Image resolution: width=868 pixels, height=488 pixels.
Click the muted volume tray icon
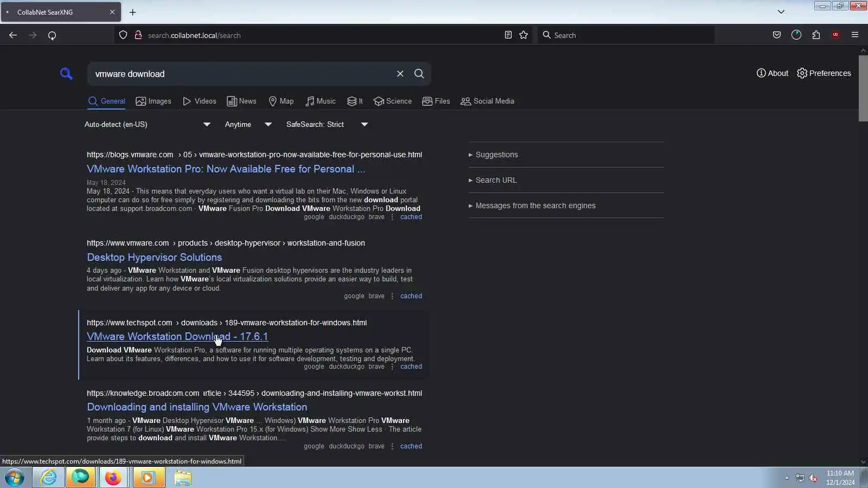(813, 478)
